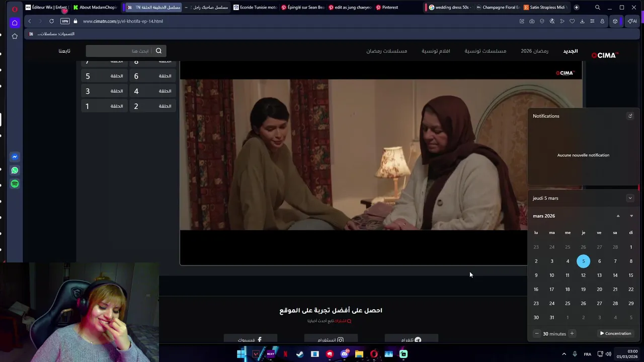Open the easy setup sliders icon
The width and height of the screenshot is (644, 362).
(592, 21)
